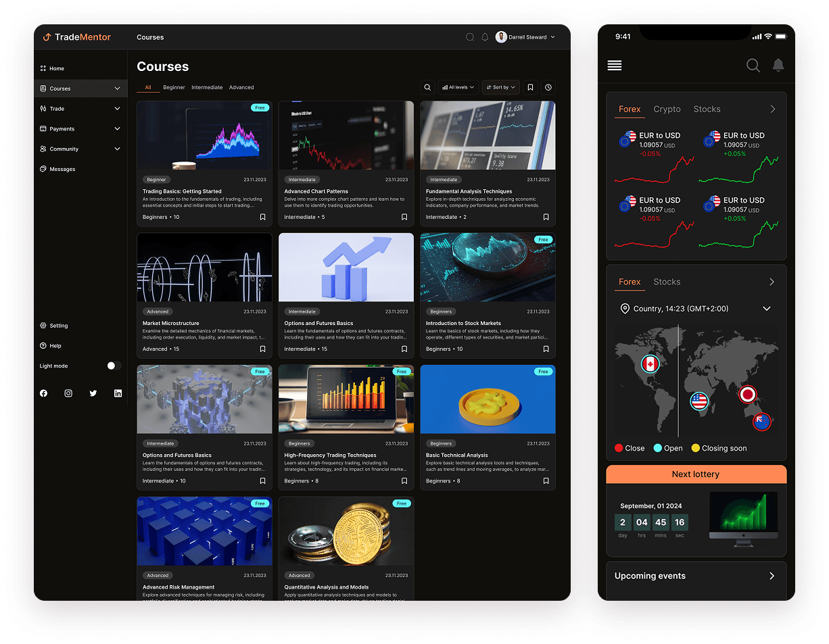Switch to the Crypto tab on mobile
829x644 pixels.
pos(667,109)
